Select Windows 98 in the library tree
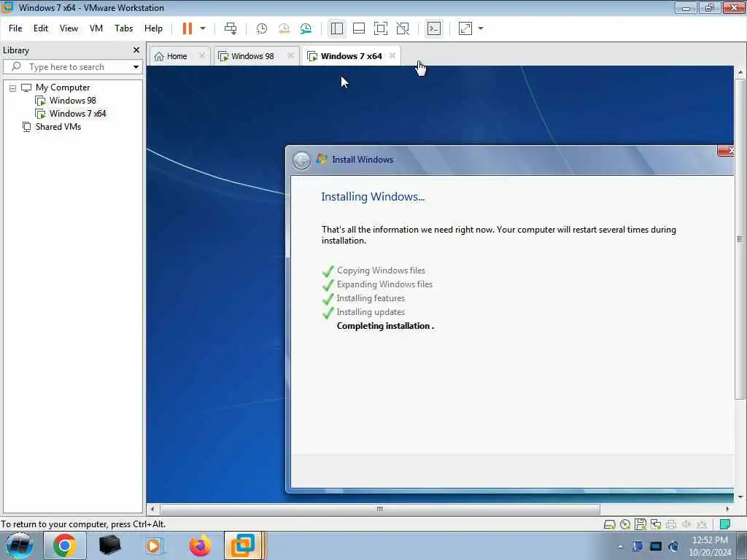 coord(72,101)
